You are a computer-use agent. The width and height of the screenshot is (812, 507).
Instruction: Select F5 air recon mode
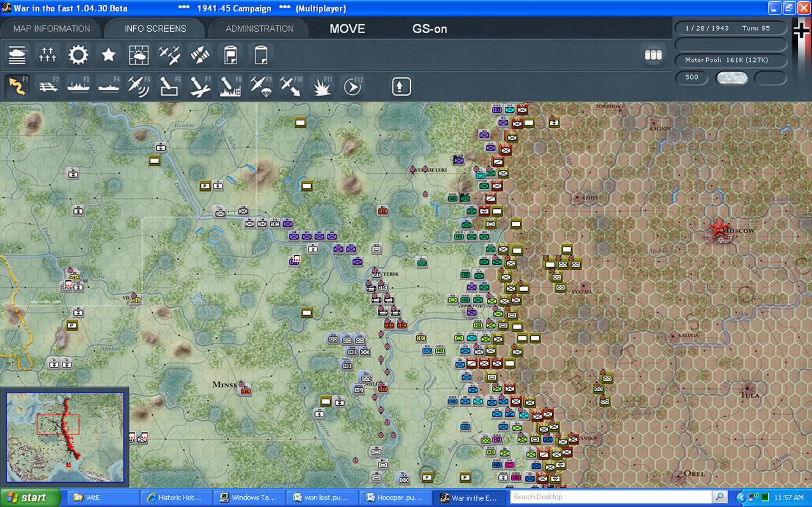139,86
